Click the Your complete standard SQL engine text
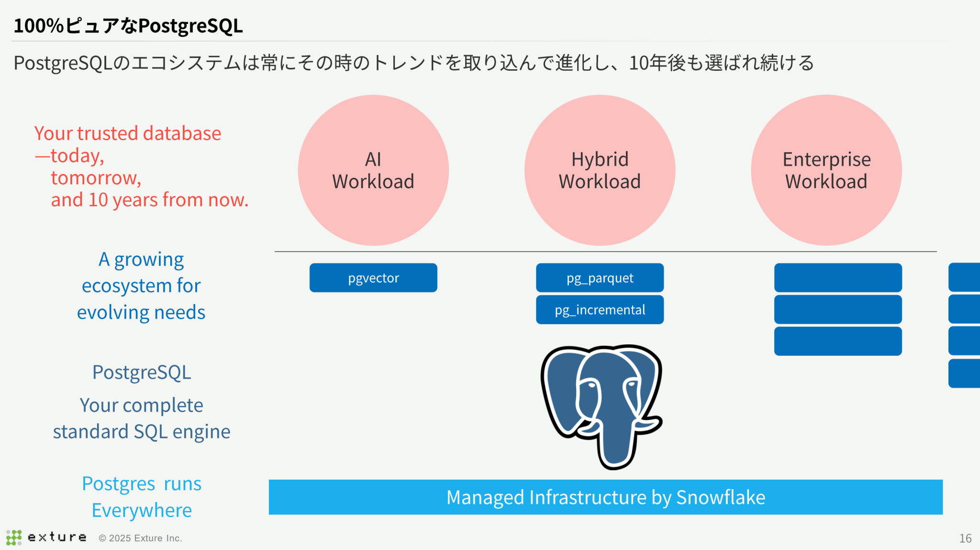 pyautogui.click(x=141, y=418)
